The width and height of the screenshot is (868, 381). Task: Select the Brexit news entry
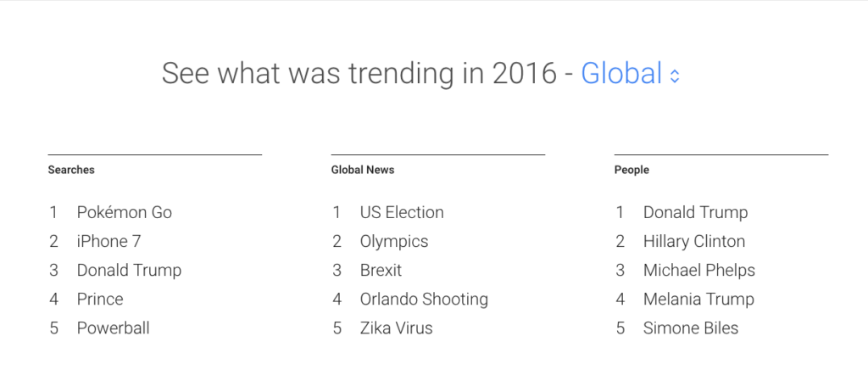point(381,270)
